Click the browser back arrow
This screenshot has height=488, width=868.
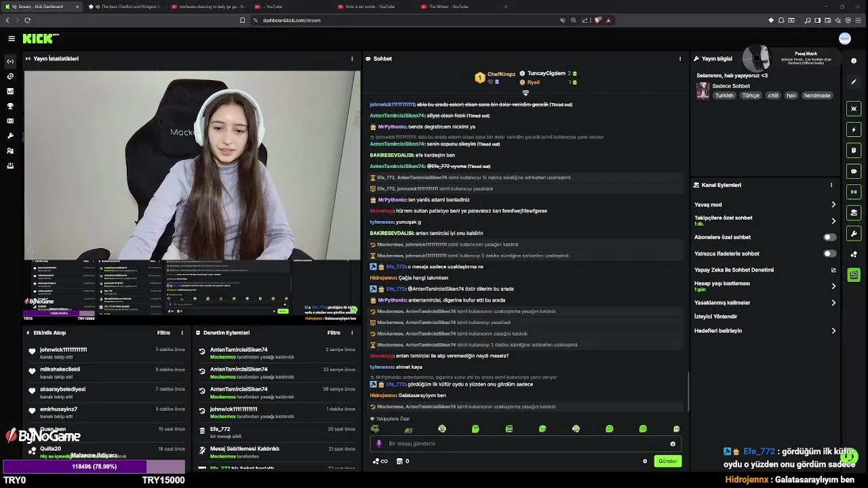[x=7, y=20]
